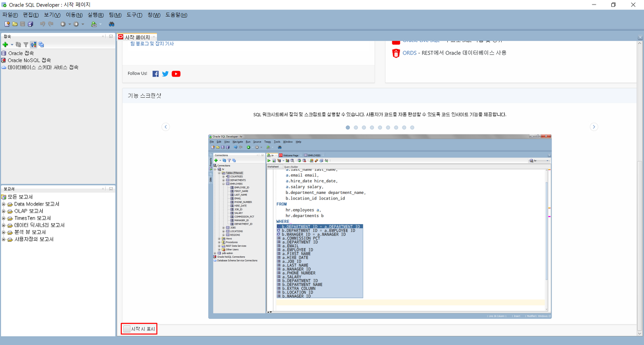
Task: Close the 보고서 panel with its X icon
Action: (x=103, y=189)
